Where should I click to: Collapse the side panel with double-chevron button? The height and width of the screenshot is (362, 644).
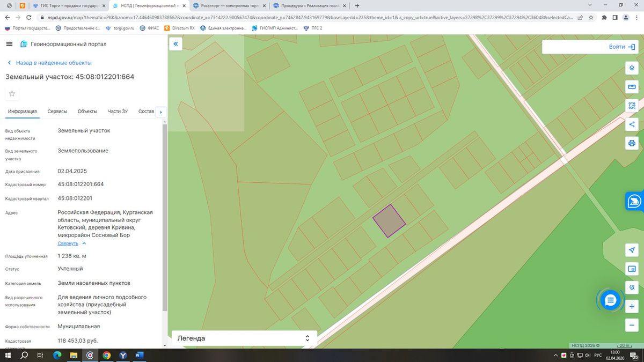click(176, 44)
